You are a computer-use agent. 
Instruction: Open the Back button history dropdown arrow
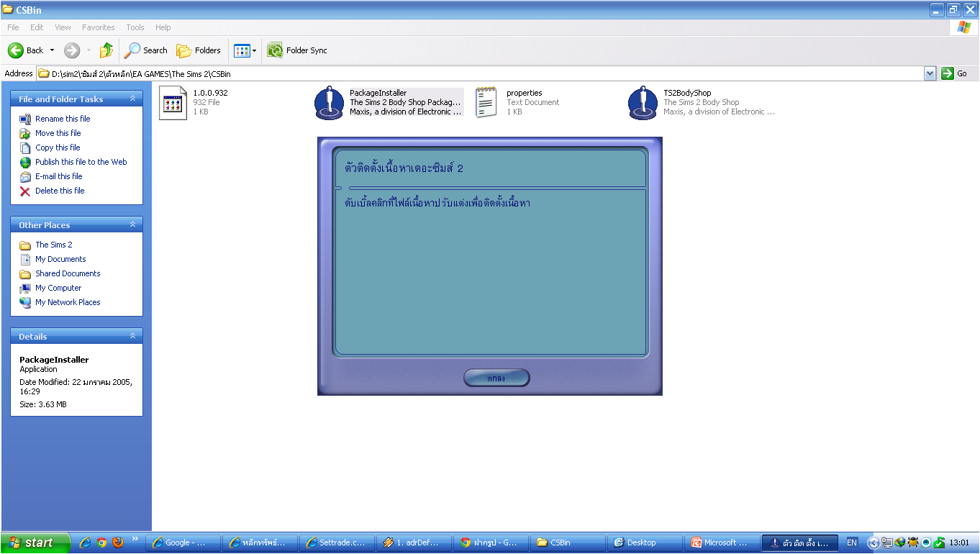pyautogui.click(x=52, y=50)
